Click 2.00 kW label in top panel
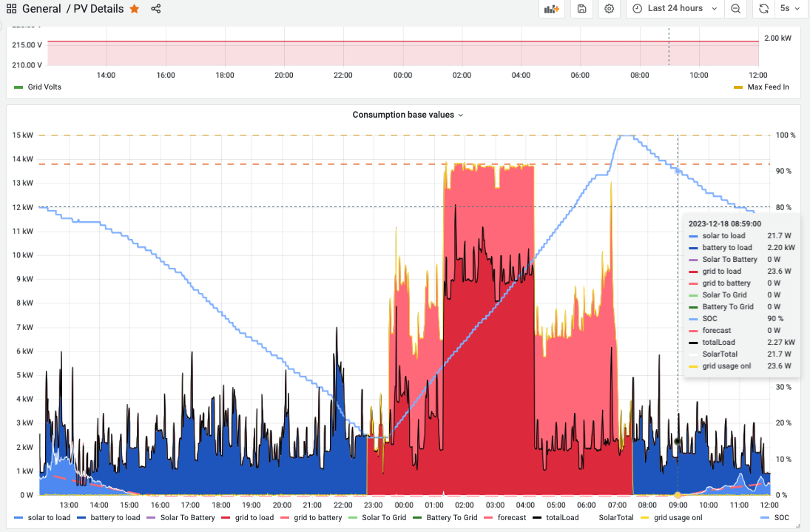 coord(777,38)
